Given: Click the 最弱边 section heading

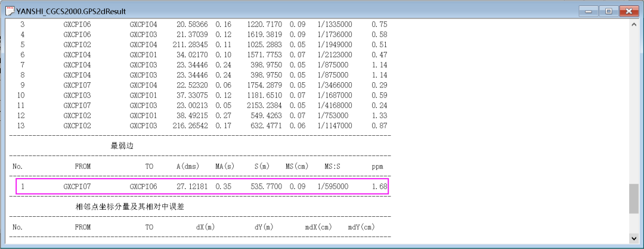Looking at the screenshot, I should [x=122, y=146].
